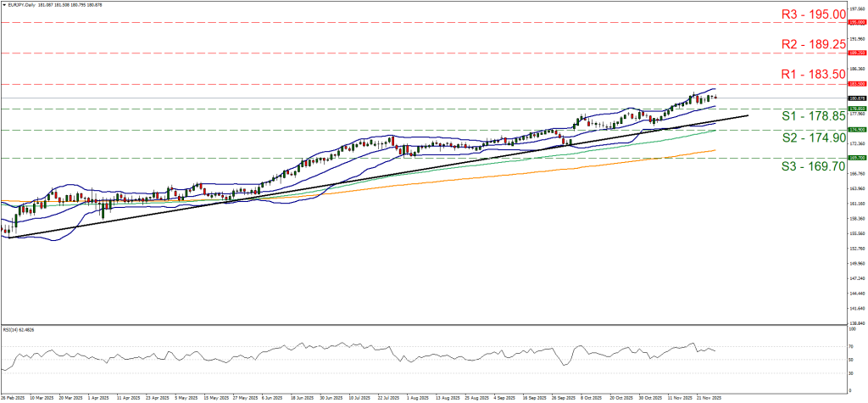Viewport: 868px width, 403px height.
Task: Click the green 178.850 price tag on axis
Action: 857,109
